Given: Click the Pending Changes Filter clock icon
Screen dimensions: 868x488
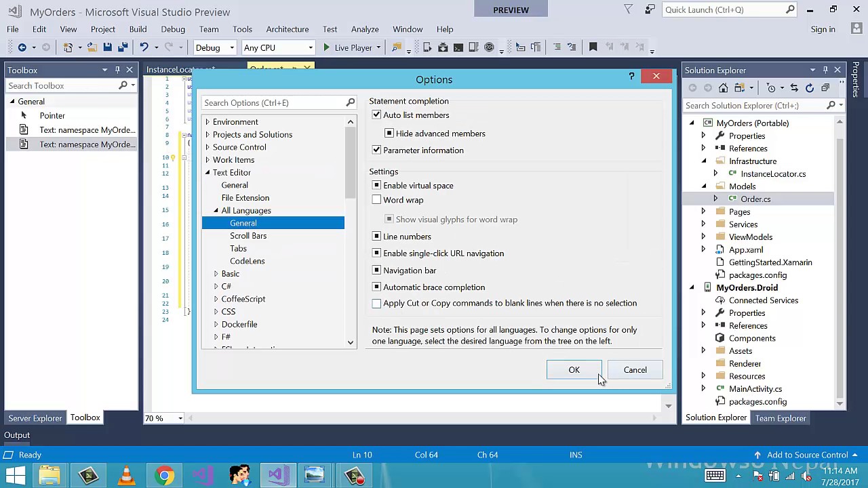Looking at the screenshot, I should click(x=771, y=88).
